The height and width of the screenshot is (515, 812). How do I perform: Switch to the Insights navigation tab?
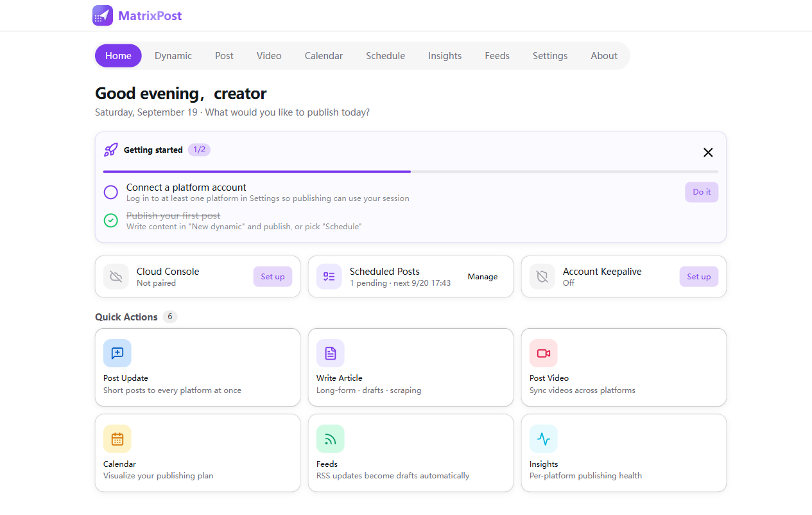tap(445, 56)
